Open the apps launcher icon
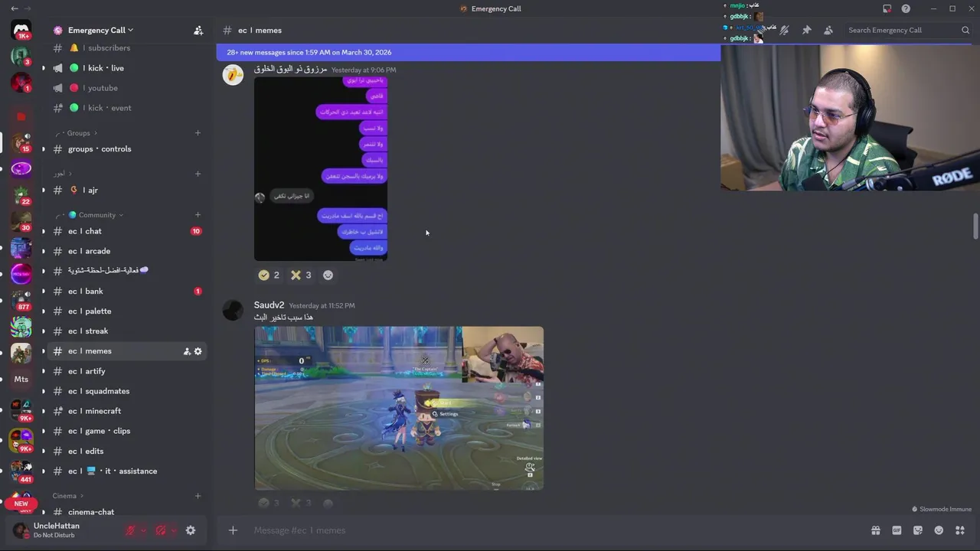Image resolution: width=980 pixels, height=551 pixels. [x=959, y=530]
